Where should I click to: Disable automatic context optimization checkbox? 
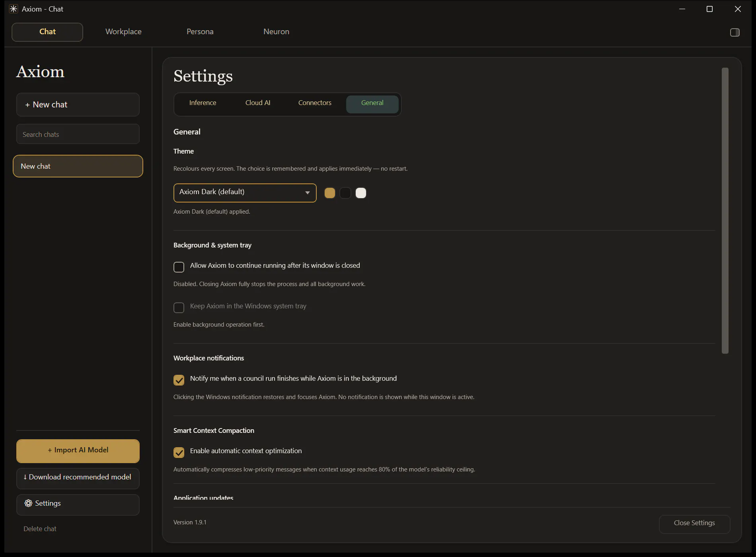pyautogui.click(x=179, y=452)
